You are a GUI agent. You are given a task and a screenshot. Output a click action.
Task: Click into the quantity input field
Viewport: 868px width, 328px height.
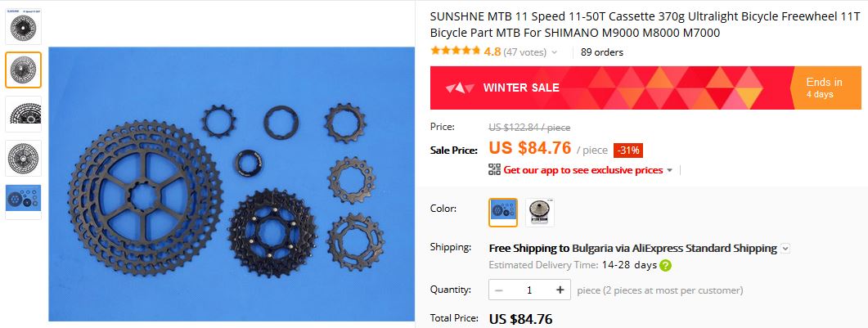click(529, 290)
